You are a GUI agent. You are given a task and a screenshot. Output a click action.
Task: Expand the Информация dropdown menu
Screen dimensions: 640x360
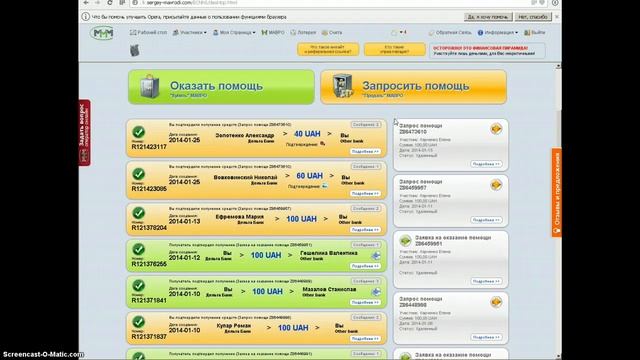click(x=498, y=32)
